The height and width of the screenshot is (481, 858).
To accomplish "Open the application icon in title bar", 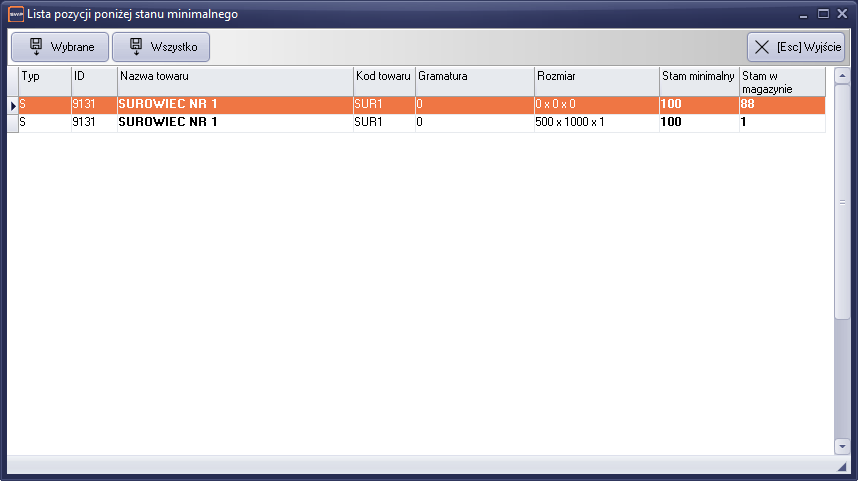I will [15, 14].
